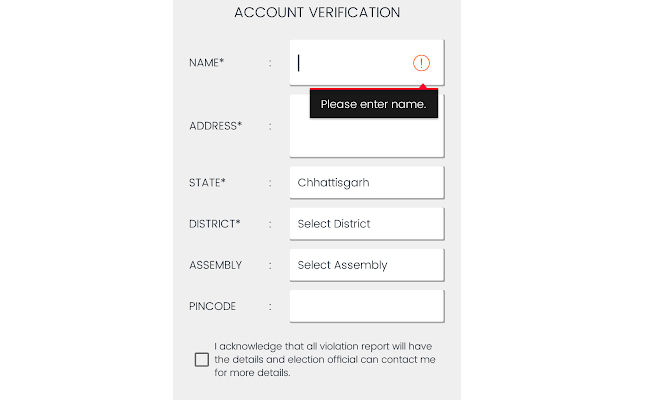The width and height of the screenshot is (659, 400).
Task: Tick the acknowledgment checkbox
Action: pos(202,359)
